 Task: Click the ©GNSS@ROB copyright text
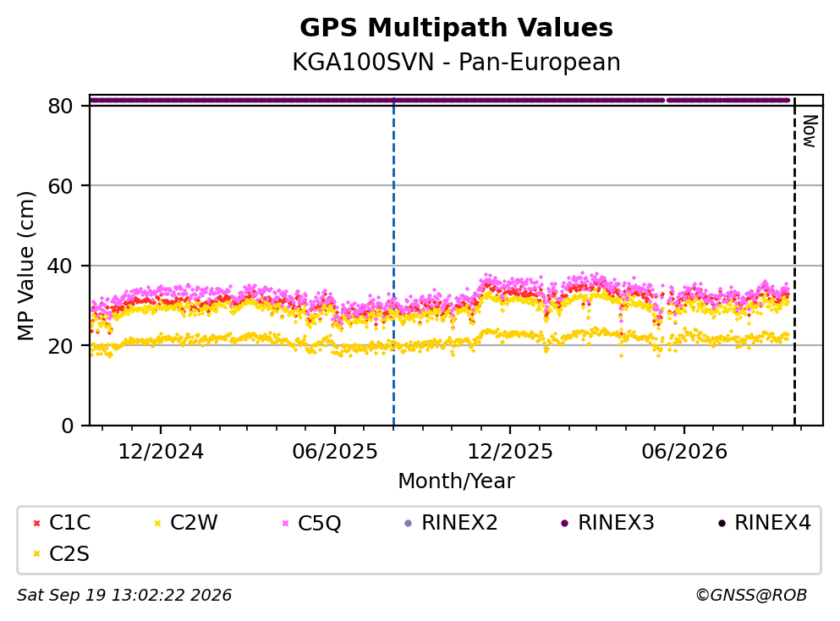pos(752,595)
